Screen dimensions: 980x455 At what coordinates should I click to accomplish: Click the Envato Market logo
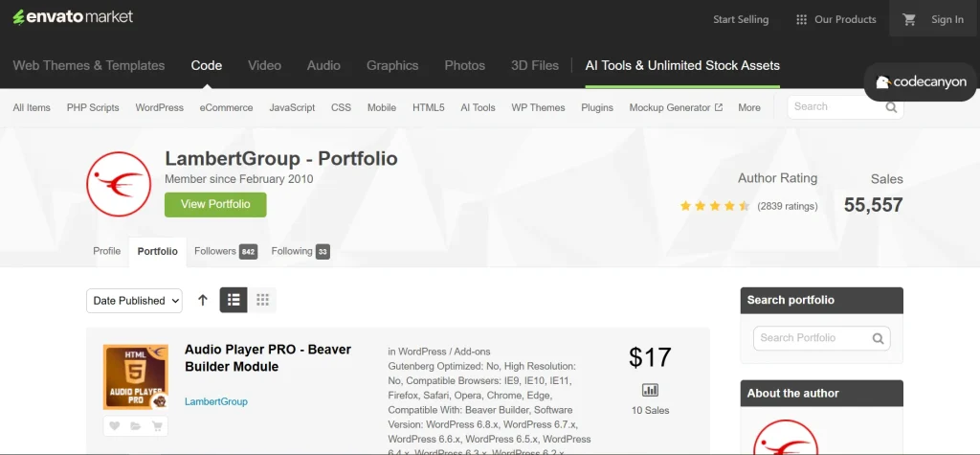(73, 17)
